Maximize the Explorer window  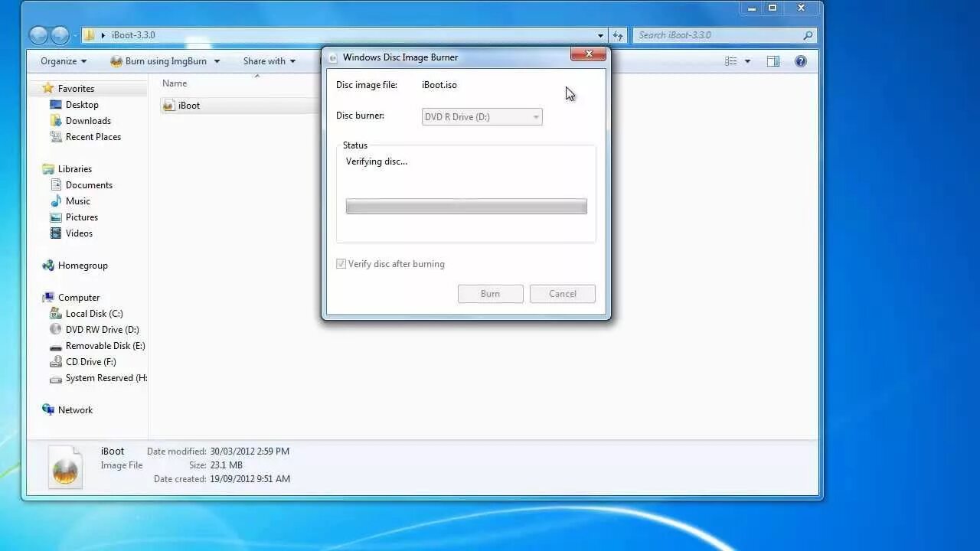click(773, 8)
